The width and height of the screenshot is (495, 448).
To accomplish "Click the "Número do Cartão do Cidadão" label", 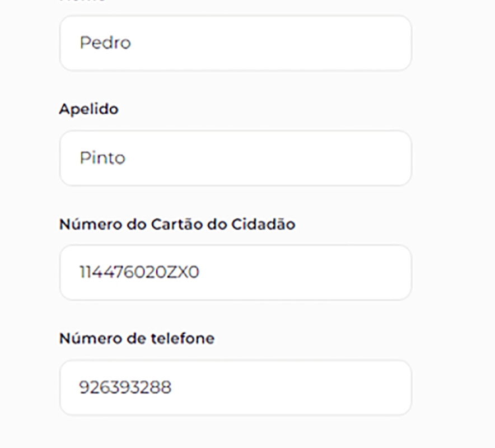I will point(177,224).
